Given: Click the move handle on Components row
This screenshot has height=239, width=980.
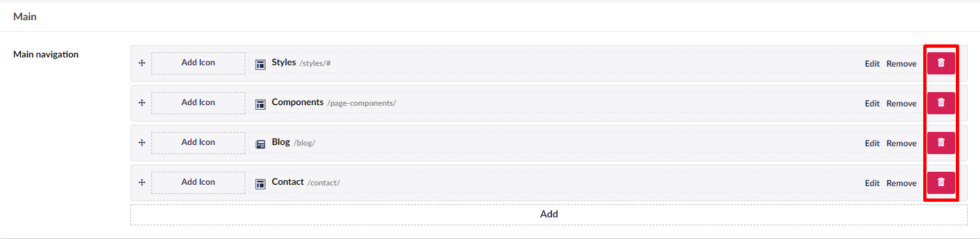Looking at the screenshot, I should 142,103.
